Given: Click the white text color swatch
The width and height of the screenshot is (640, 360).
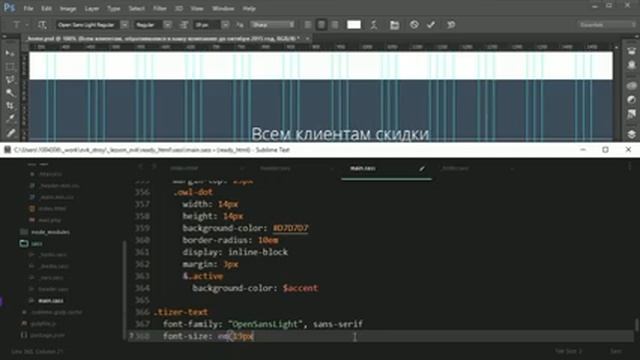Looking at the screenshot, I should click(353, 25).
